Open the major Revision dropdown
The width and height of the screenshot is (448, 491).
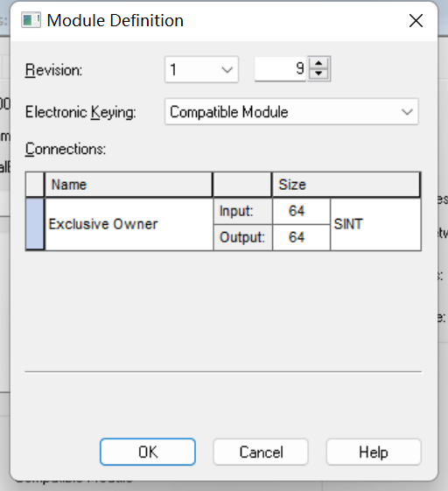coord(201,69)
